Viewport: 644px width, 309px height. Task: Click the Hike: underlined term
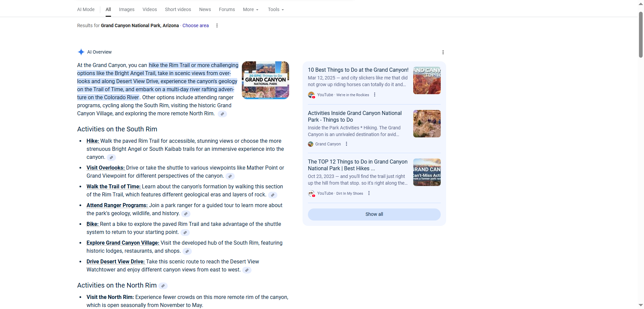click(x=93, y=141)
